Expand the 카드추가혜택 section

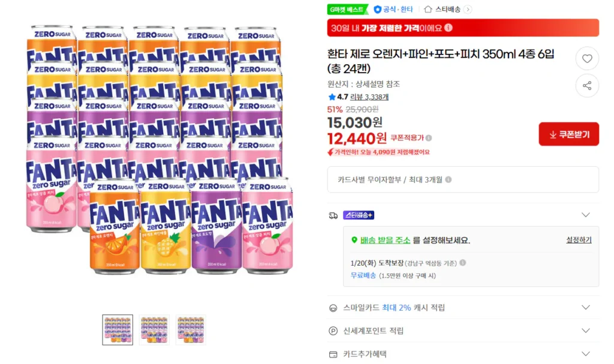click(586, 354)
